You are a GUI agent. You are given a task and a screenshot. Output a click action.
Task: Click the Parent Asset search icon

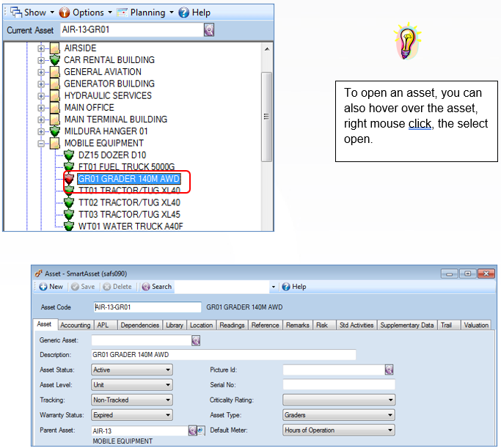(193, 430)
